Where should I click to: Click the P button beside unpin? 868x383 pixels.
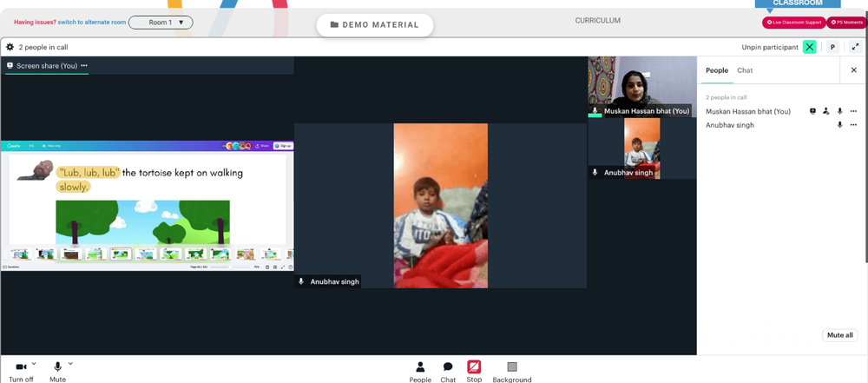click(x=832, y=47)
